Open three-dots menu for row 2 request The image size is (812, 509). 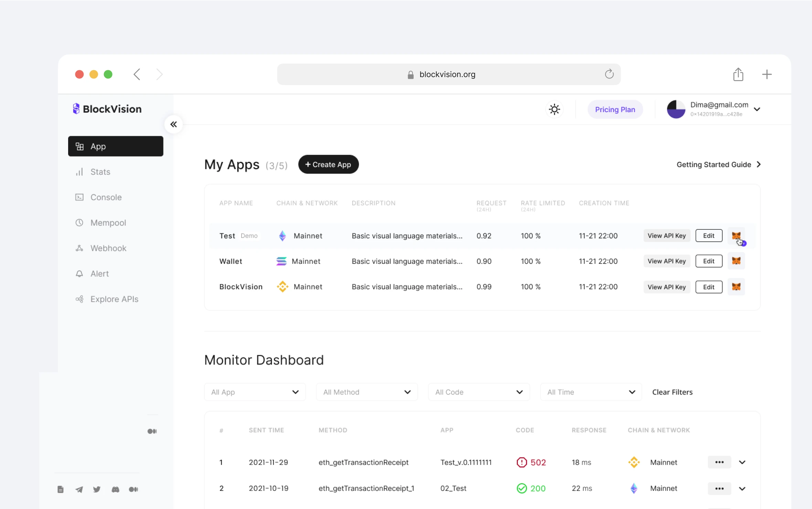719,488
